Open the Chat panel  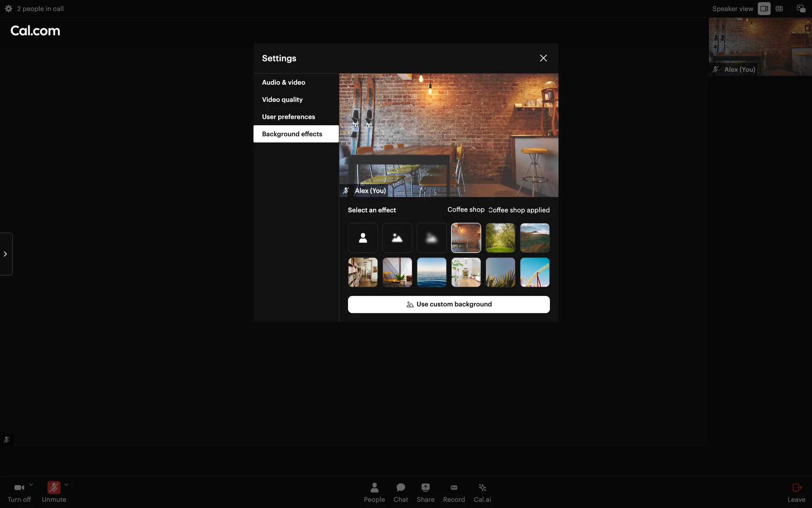400,492
